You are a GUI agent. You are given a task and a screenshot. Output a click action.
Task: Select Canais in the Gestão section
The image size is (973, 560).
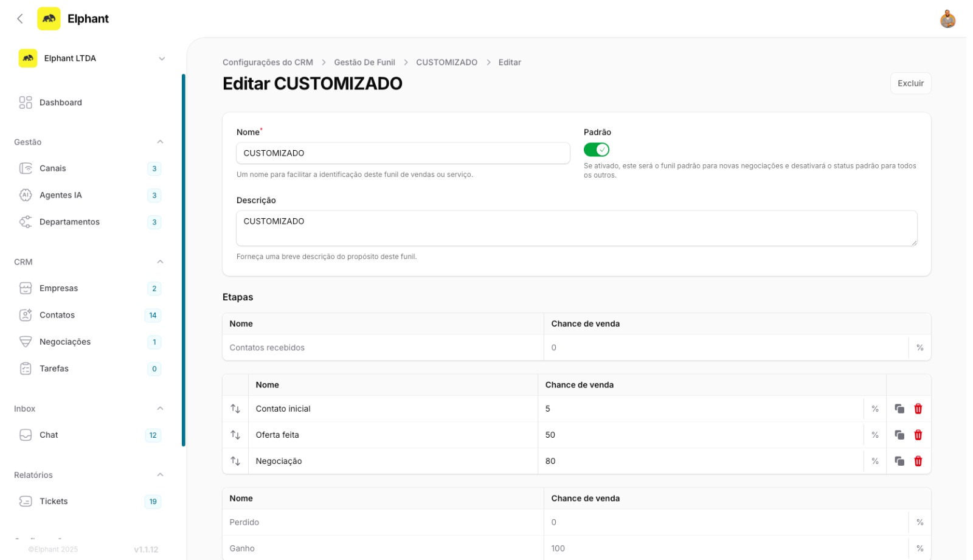(52, 168)
